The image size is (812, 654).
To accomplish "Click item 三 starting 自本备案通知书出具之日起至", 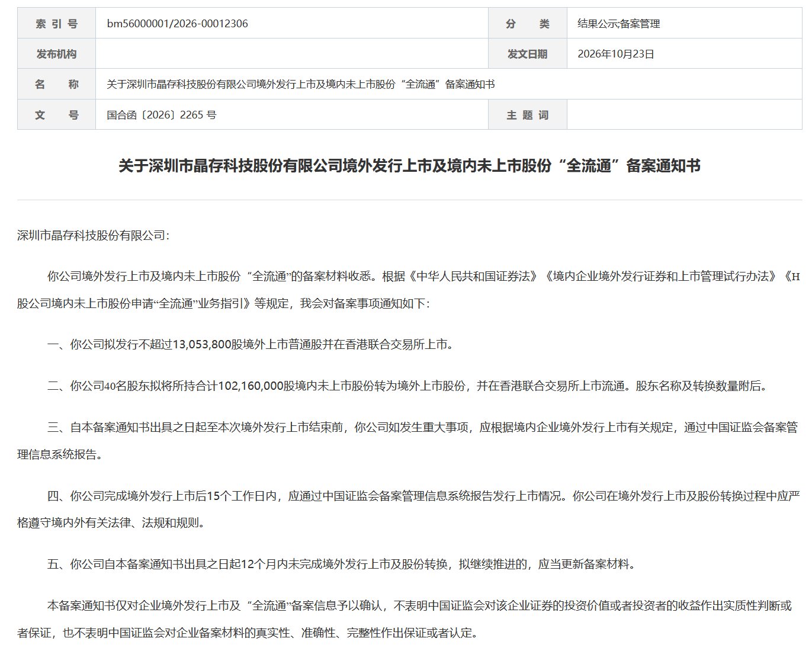I will coord(408,440).
